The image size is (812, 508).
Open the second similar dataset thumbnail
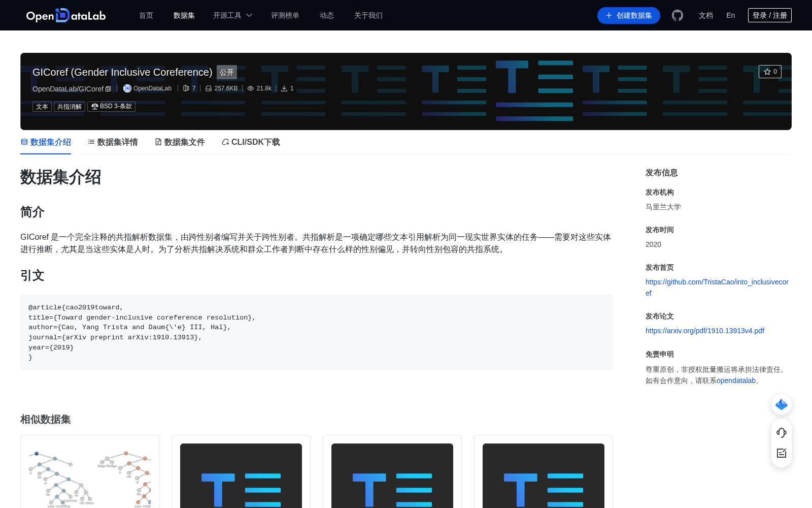[241, 475]
